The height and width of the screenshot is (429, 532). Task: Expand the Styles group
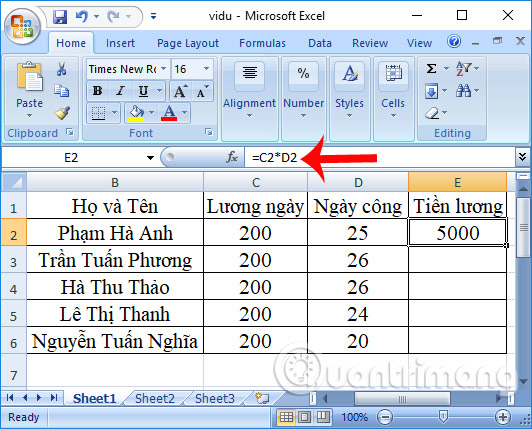pyautogui.click(x=349, y=98)
